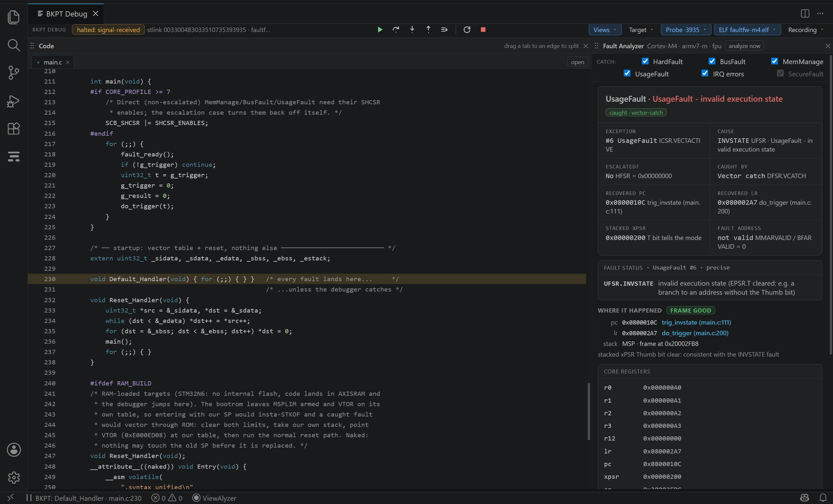Screen dimensions: 833x504
Task: Stop debugging with the red square
Action: [483, 30]
